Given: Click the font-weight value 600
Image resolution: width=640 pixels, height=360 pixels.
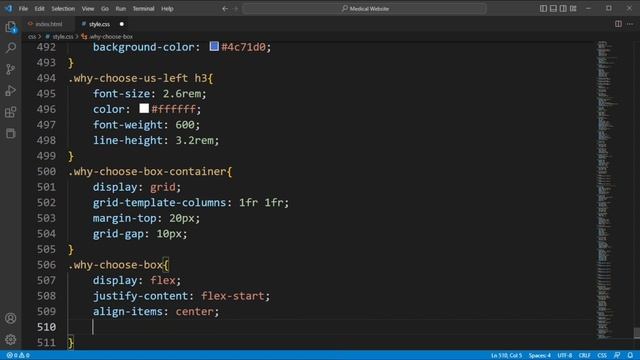Looking at the screenshot, I should click(x=184, y=125).
